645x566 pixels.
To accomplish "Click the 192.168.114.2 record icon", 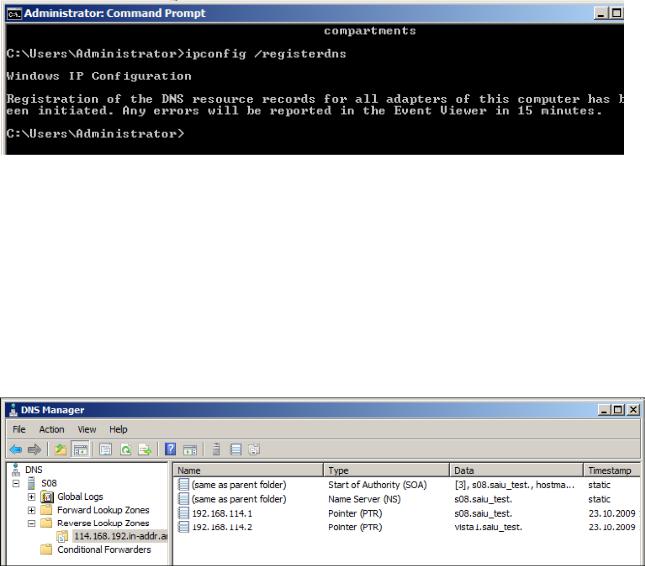I will [x=183, y=527].
